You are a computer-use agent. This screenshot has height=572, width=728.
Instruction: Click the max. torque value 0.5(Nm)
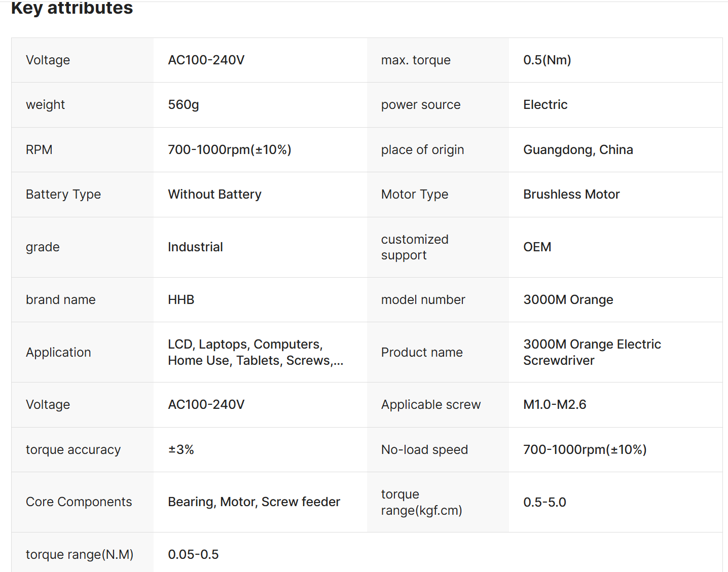[x=547, y=60]
